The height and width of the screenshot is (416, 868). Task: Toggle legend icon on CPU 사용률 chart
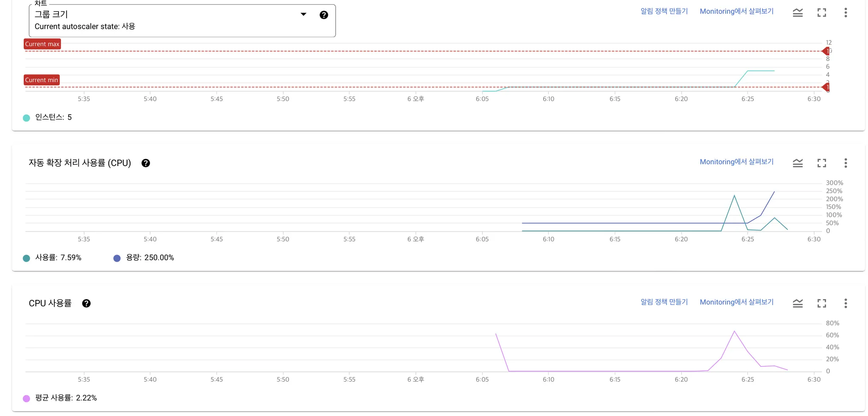click(x=798, y=303)
